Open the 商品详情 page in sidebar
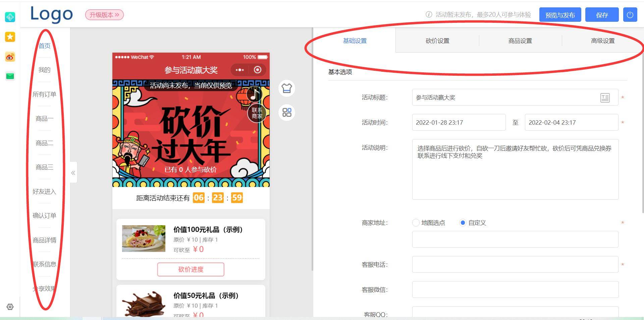644x320 pixels. [x=44, y=240]
